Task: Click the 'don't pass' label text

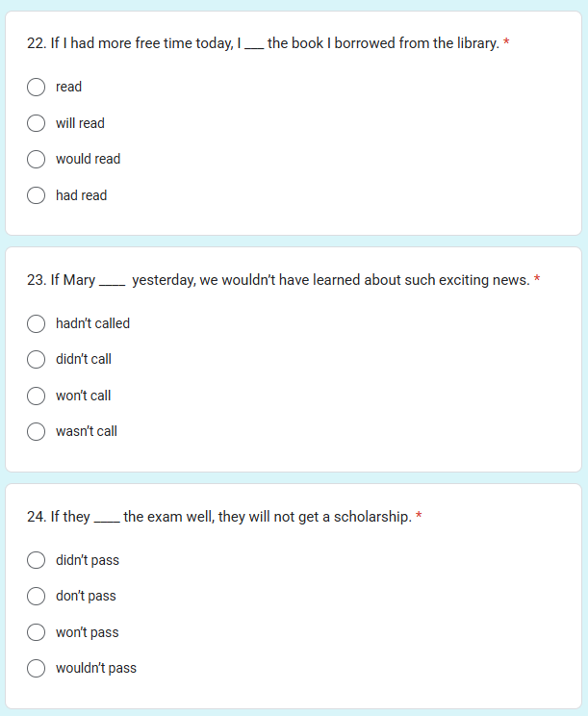Action: pyautogui.click(x=86, y=596)
